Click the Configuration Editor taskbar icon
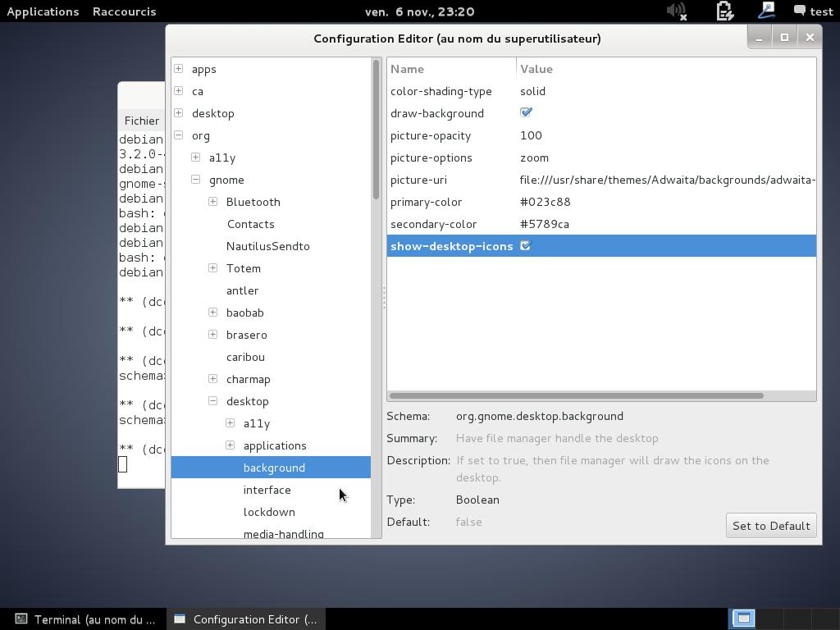This screenshot has width=840, height=630. 180,619
